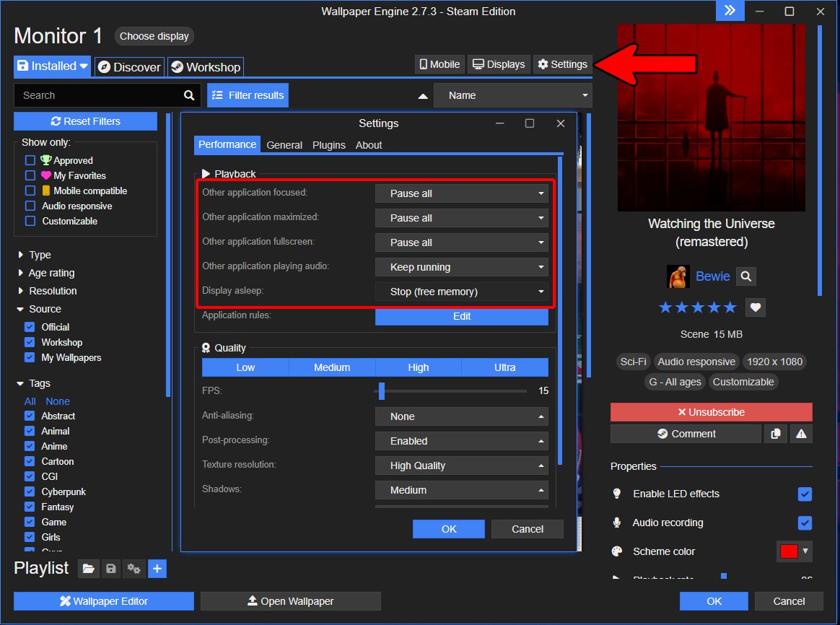Open Texture resolution dropdown
This screenshot has height=625, width=840.
(x=461, y=466)
